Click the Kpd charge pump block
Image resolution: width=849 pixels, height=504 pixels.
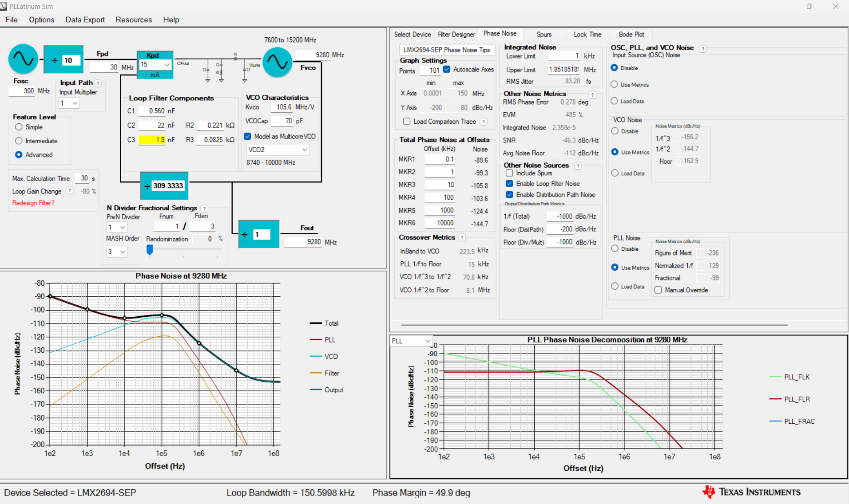pos(155,65)
